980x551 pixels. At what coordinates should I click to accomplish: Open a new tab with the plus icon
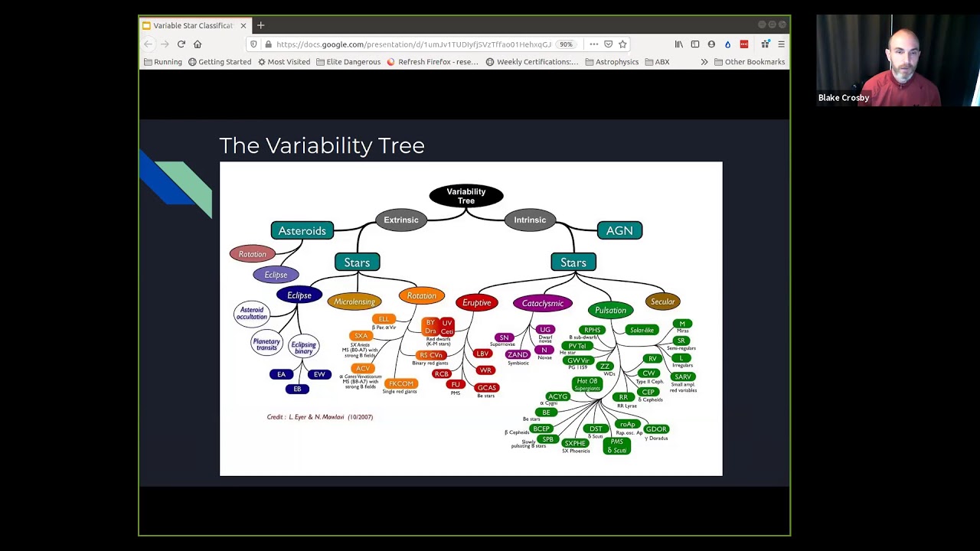pos(261,25)
